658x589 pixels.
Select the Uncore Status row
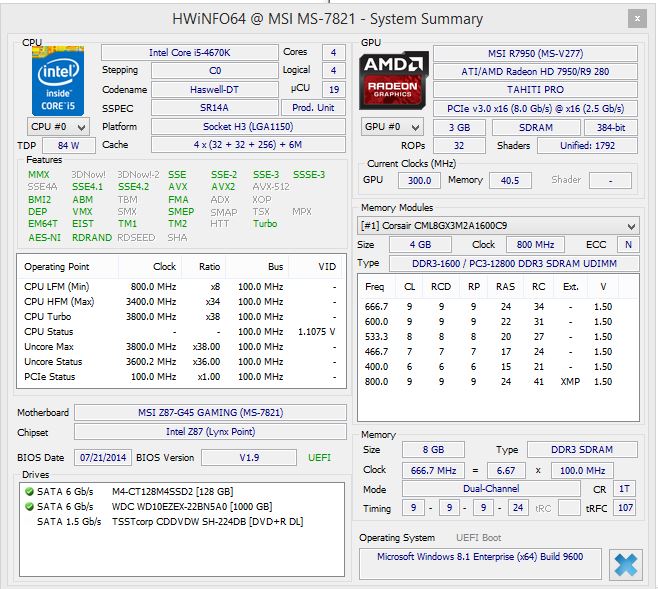coord(181,362)
